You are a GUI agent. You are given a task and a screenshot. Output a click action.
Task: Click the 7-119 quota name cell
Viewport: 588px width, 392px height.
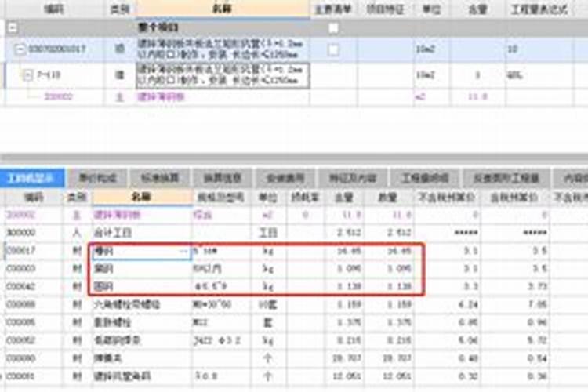223,75
